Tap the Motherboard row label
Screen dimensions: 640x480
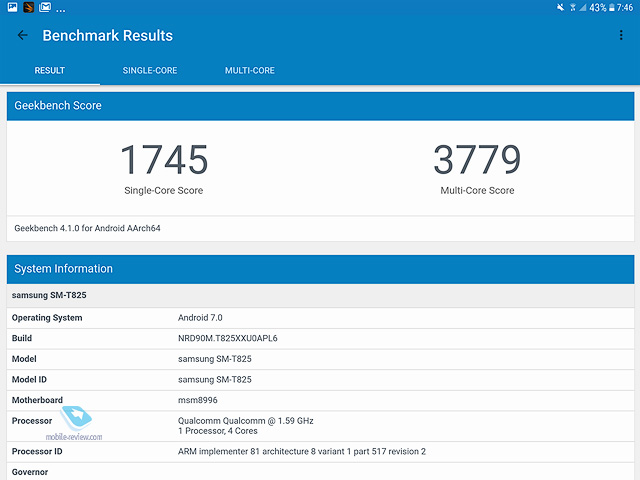pyautogui.click(x=37, y=400)
